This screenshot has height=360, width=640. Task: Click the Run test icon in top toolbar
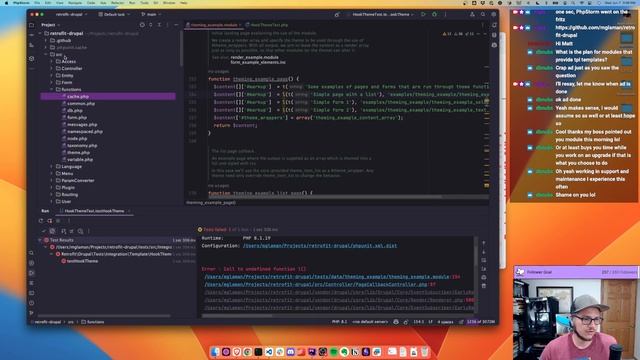tap(423, 14)
